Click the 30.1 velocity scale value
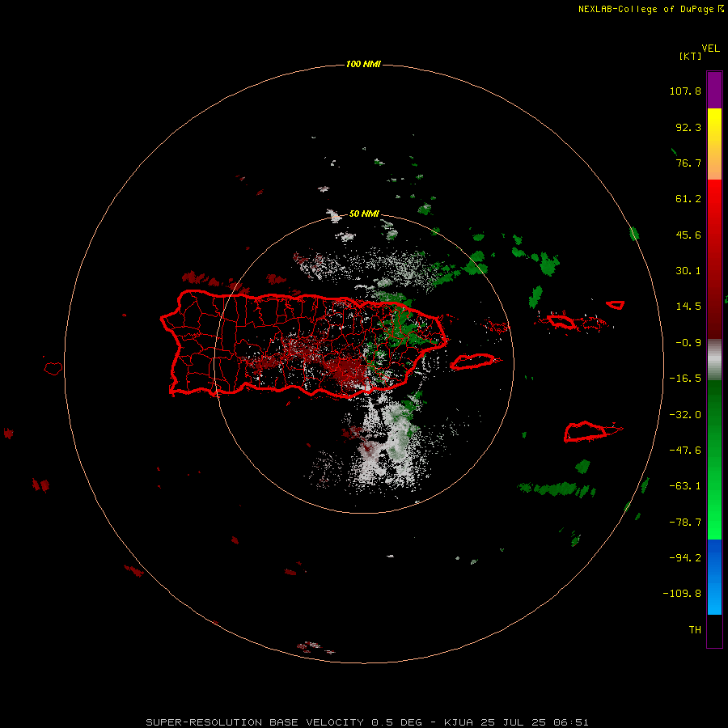728x728 pixels. click(688, 271)
